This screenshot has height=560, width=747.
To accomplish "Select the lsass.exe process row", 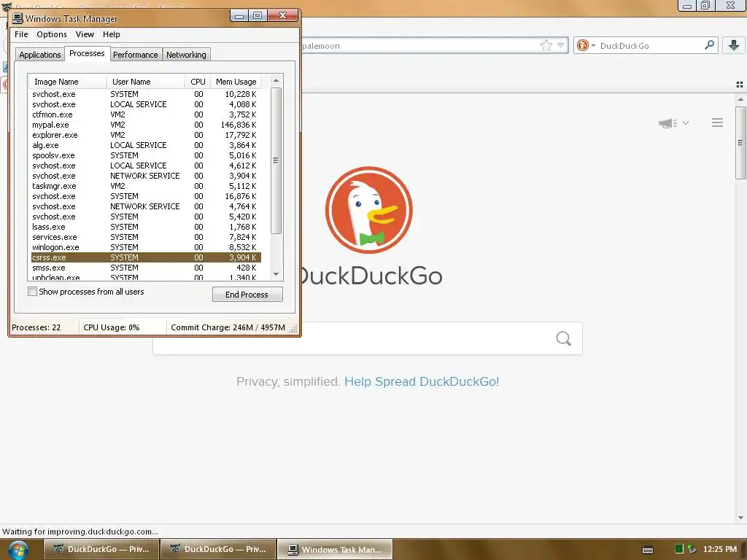I will (146, 227).
